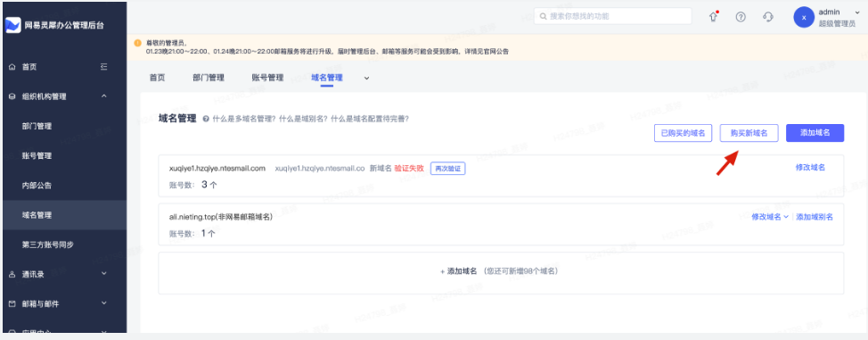Click 修改域名 for xuqiye1 domain

[x=810, y=168]
